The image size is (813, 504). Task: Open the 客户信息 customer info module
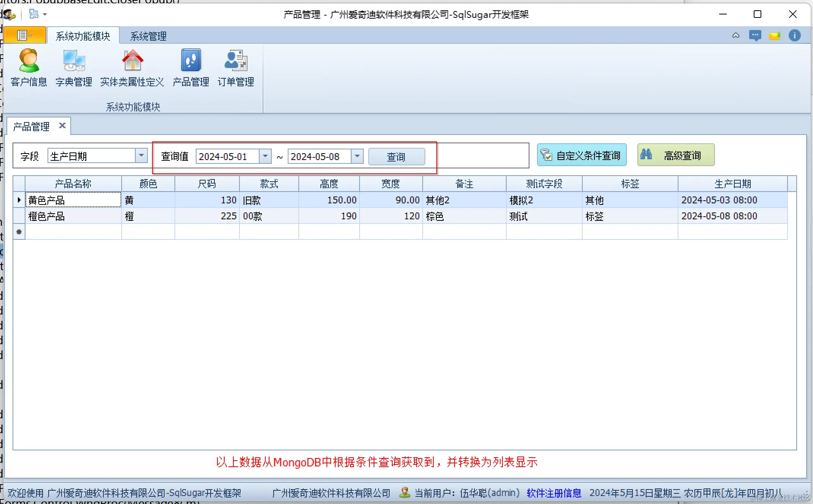(29, 68)
